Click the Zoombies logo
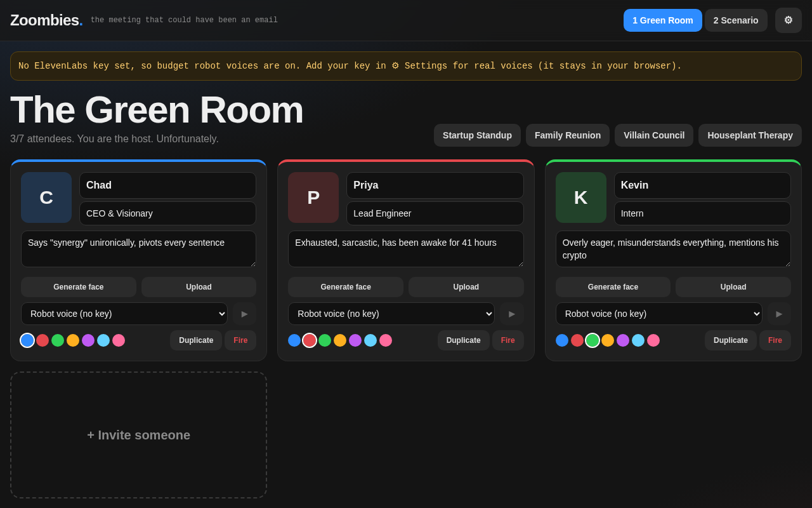 (46, 20)
